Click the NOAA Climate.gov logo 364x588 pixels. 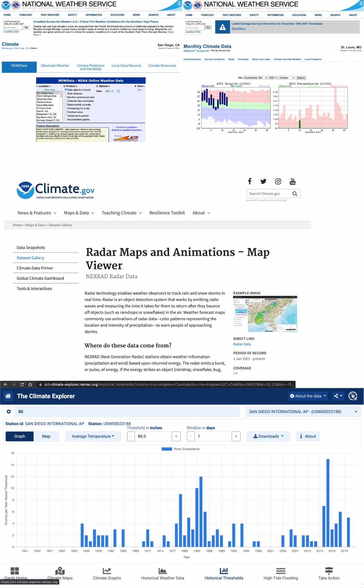tap(56, 190)
